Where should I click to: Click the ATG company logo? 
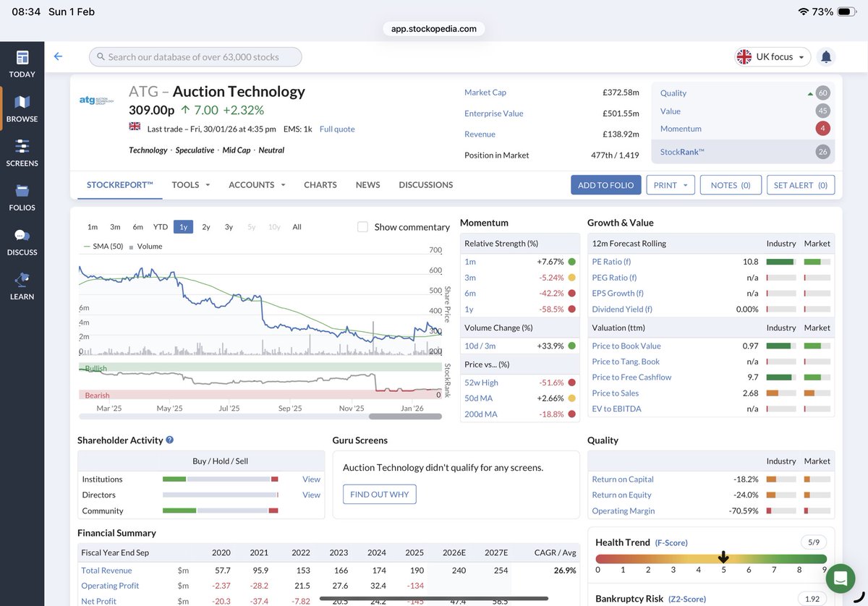point(96,101)
